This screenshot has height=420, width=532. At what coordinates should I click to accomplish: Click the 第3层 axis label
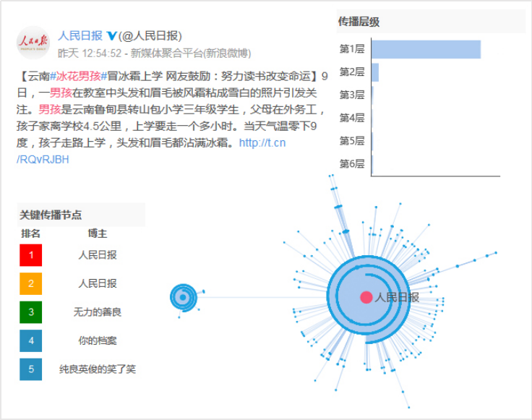352,95
